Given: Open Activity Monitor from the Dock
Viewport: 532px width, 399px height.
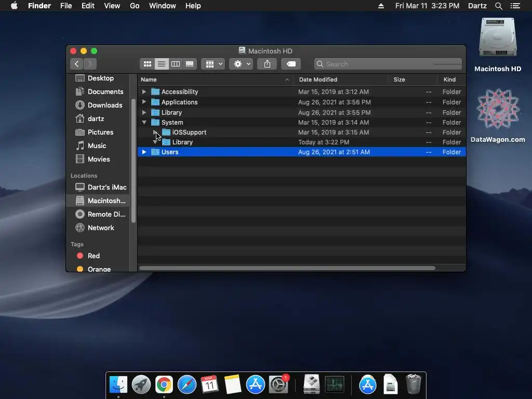Looking at the screenshot, I should tap(335, 385).
